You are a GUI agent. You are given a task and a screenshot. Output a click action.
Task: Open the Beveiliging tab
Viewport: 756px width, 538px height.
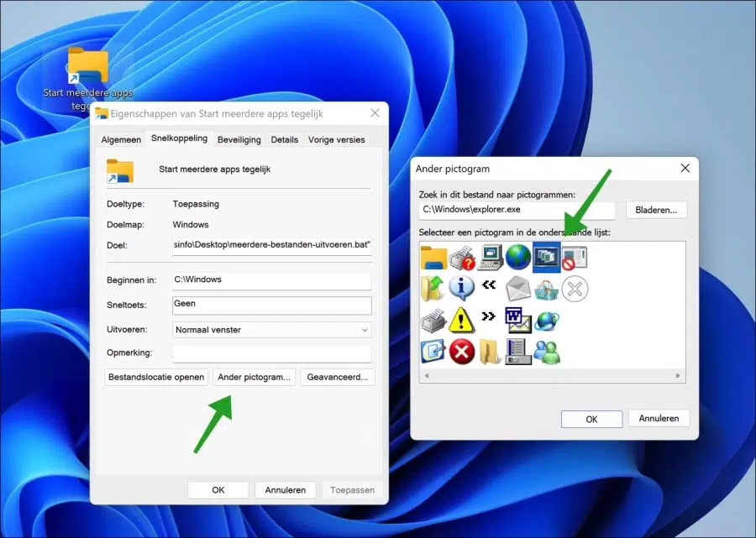(x=239, y=139)
